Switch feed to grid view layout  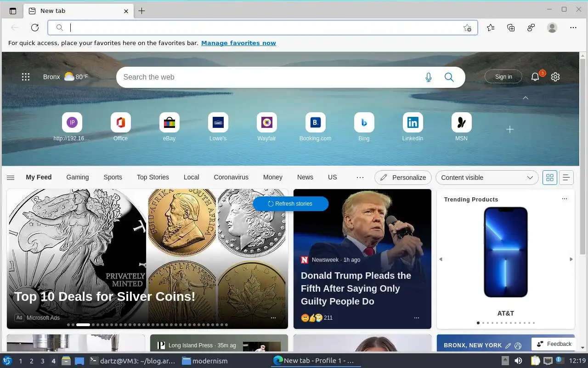(x=550, y=178)
